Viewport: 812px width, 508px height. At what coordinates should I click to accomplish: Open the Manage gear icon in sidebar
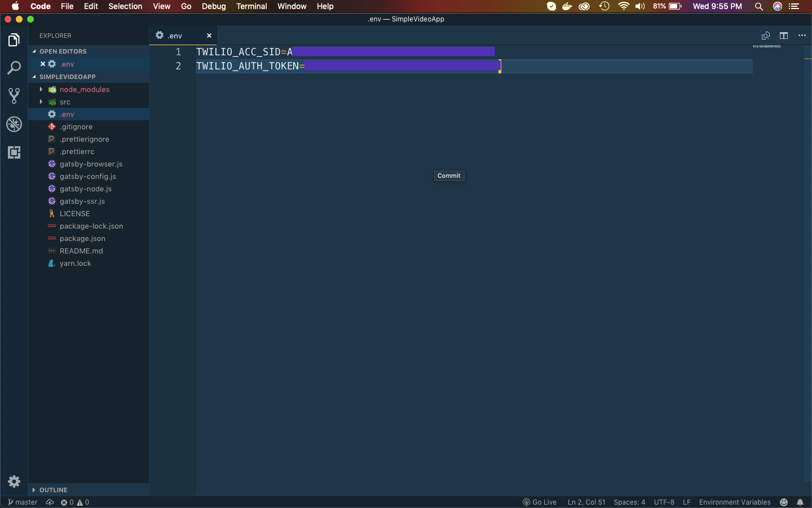(x=14, y=481)
